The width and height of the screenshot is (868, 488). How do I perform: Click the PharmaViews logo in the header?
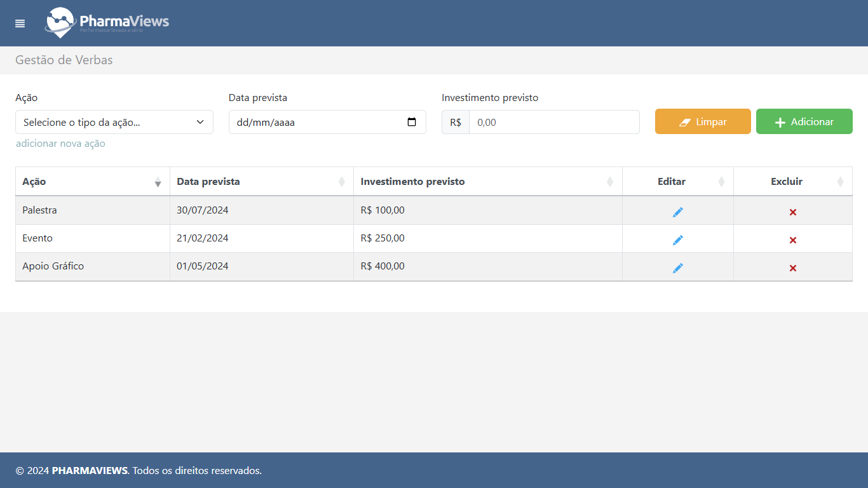pos(106,23)
